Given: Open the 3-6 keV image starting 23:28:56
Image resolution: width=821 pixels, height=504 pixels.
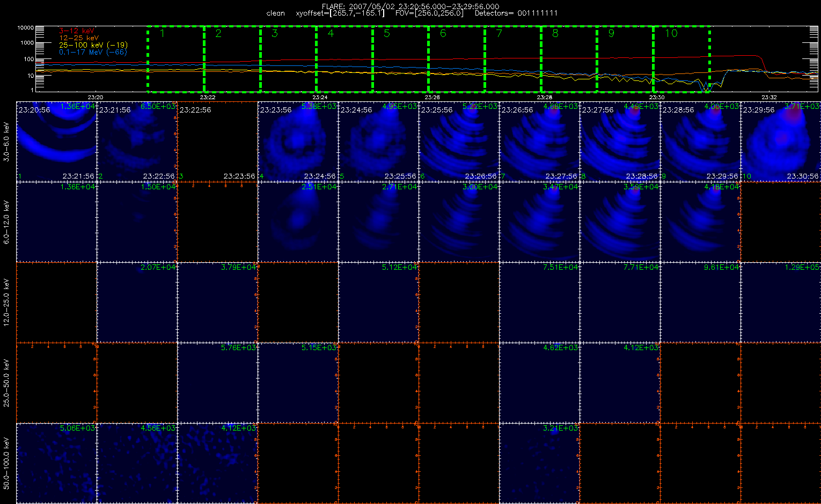Looking at the screenshot, I should [x=701, y=141].
